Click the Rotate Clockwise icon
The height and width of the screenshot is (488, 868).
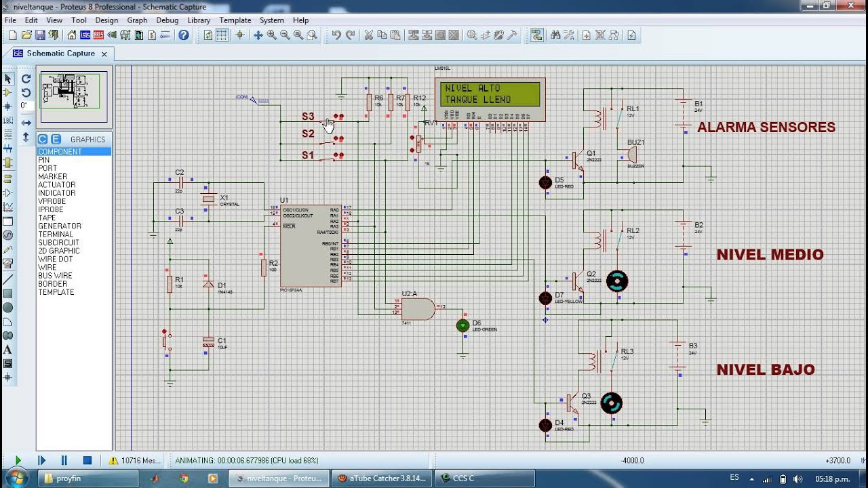(26, 79)
